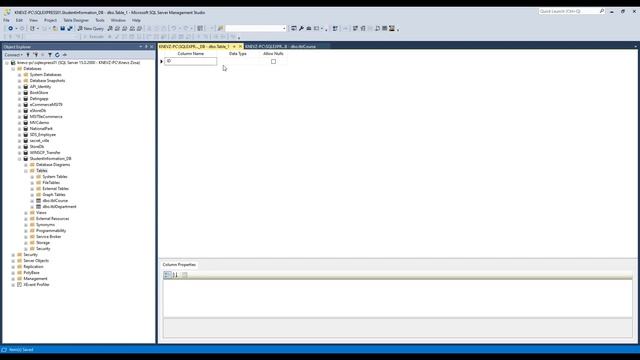Select the Storage folder

tap(43, 242)
